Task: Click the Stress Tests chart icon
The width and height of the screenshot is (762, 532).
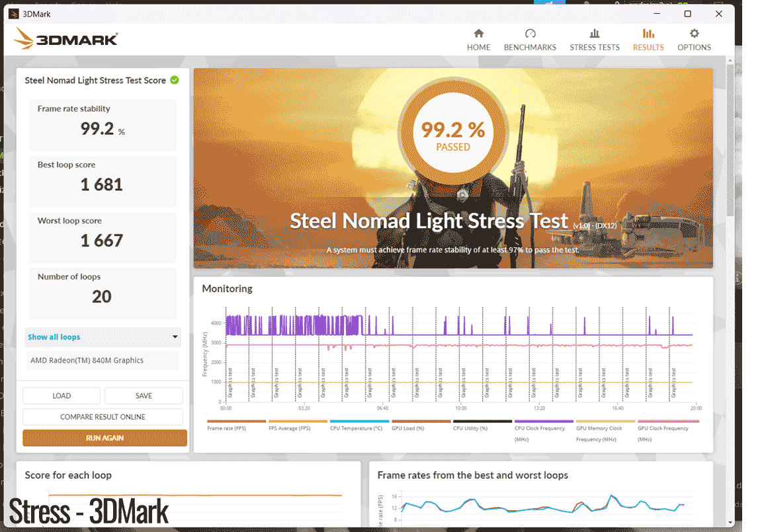Action: 595,34
